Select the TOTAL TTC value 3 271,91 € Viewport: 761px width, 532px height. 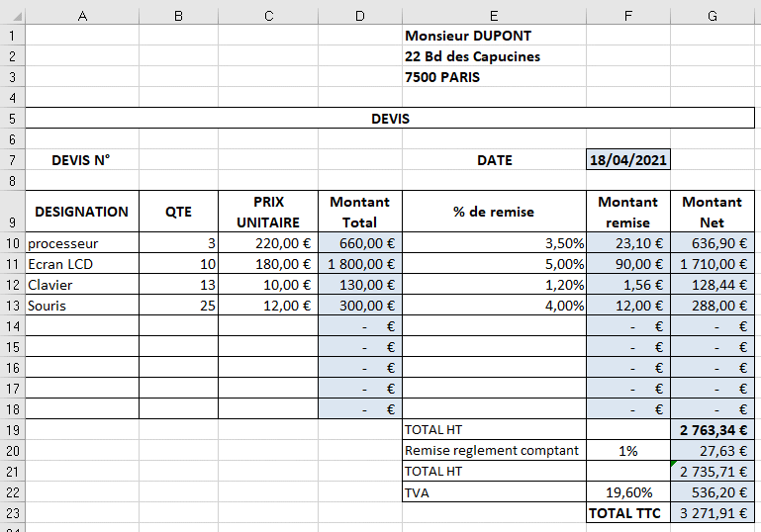(x=713, y=513)
